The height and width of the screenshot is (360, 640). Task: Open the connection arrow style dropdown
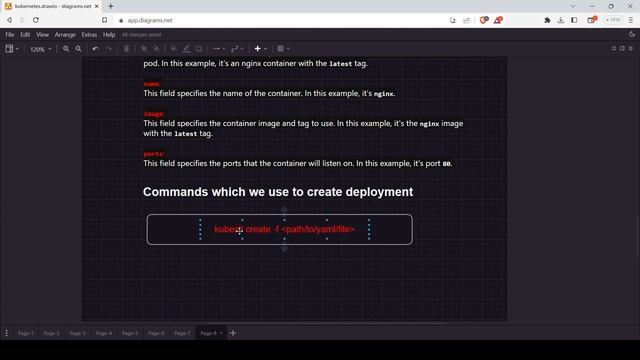[x=219, y=49]
